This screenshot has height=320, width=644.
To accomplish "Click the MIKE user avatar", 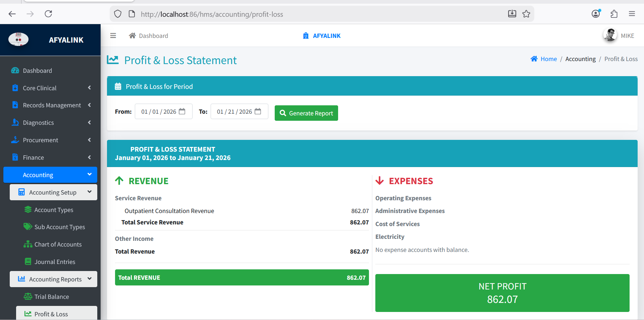I will click(x=610, y=35).
